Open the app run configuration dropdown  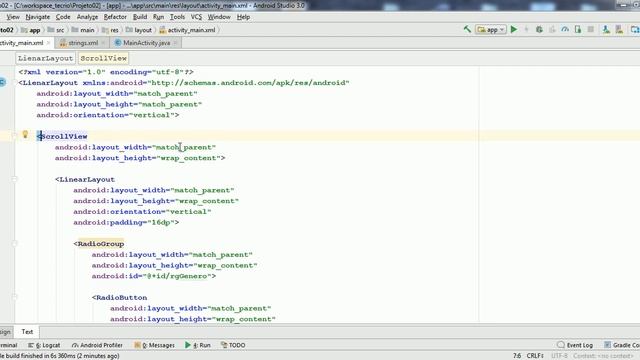(x=491, y=30)
